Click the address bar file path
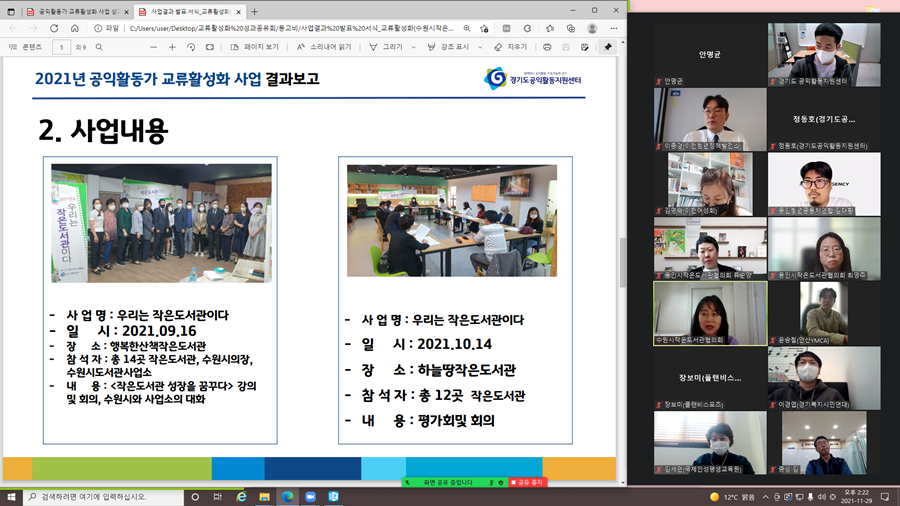The image size is (900, 506). pyautogui.click(x=292, y=28)
